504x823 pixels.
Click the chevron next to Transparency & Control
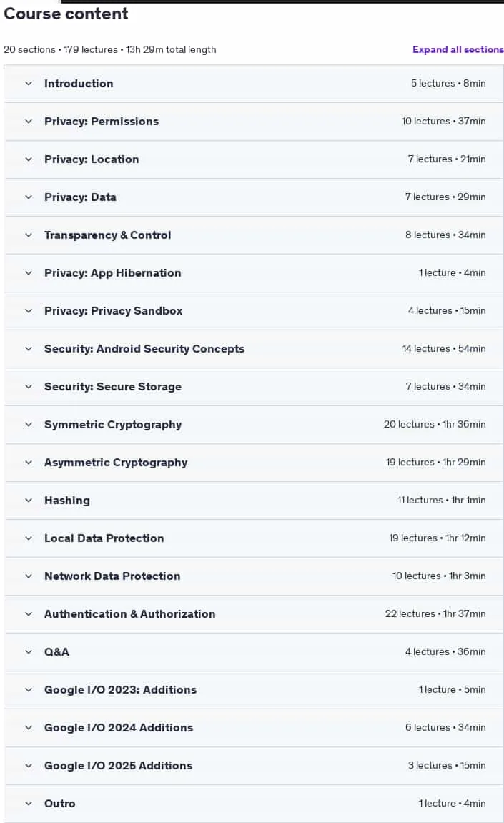29,235
